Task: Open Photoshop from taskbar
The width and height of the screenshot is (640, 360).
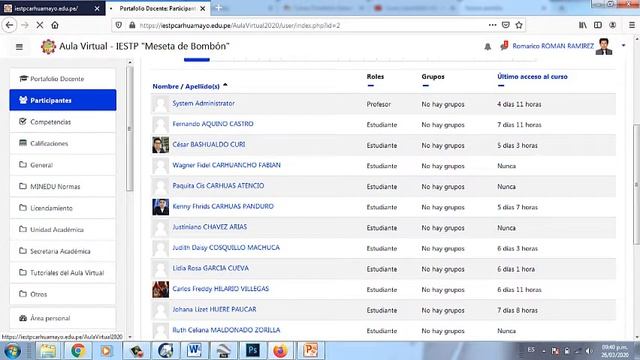Action: point(252,351)
